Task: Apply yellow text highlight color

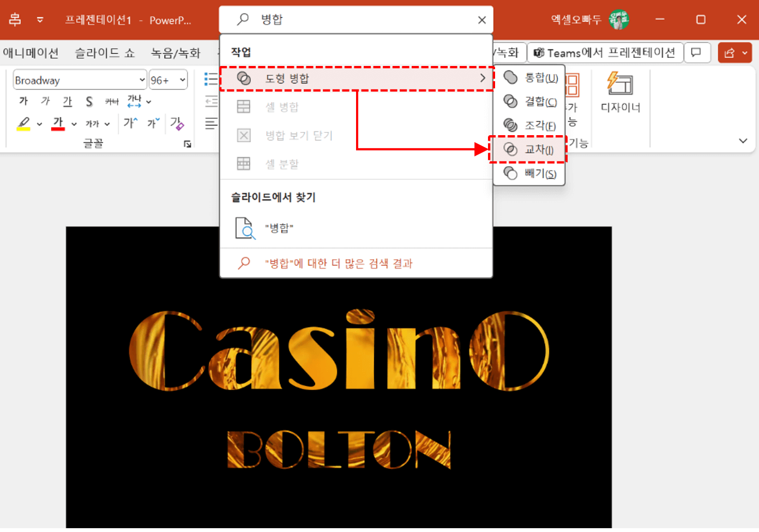Action: point(23,124)
